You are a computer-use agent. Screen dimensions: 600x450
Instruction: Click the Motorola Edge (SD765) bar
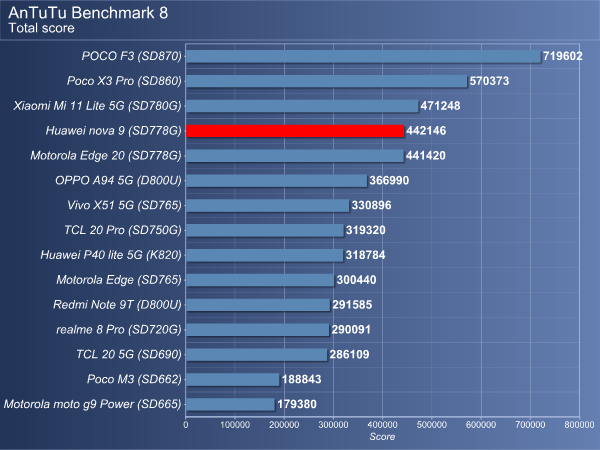coord(260,280)
